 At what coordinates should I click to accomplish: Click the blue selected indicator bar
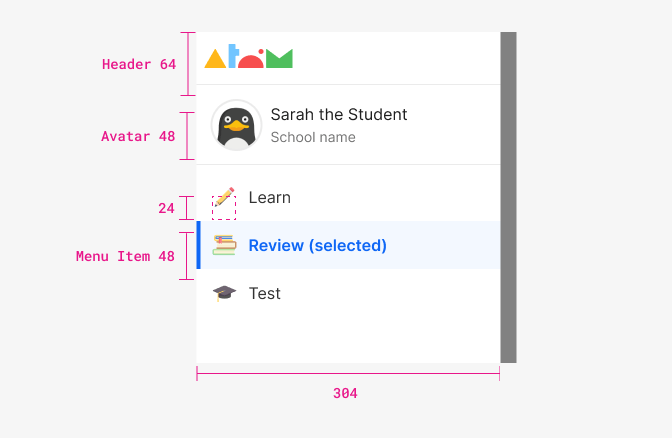198,245
